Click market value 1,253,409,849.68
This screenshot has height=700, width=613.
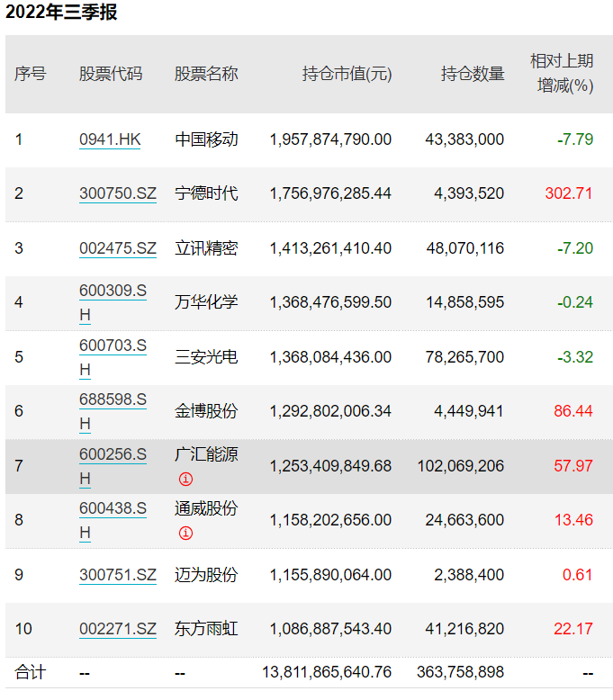(x=330, y=466)
